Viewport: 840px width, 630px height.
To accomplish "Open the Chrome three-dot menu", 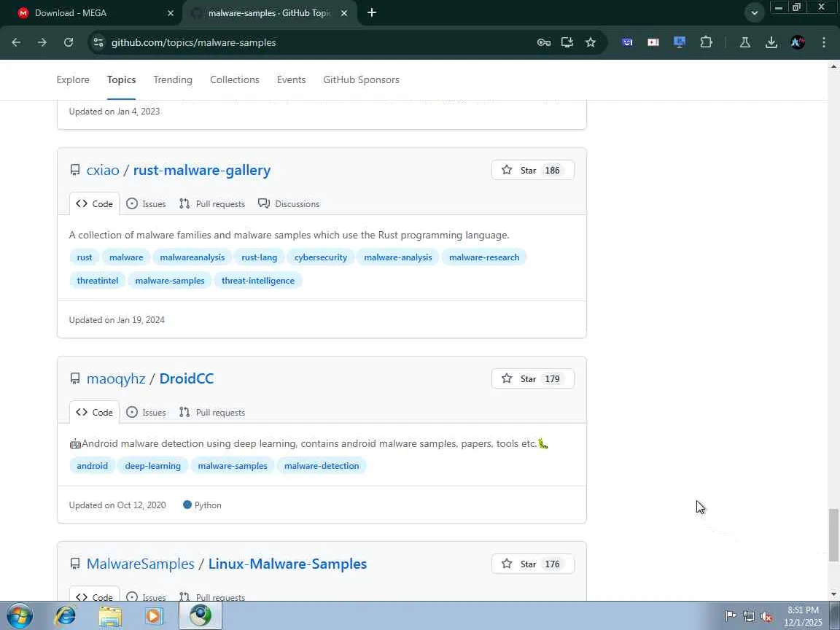I will click(824, 42).
